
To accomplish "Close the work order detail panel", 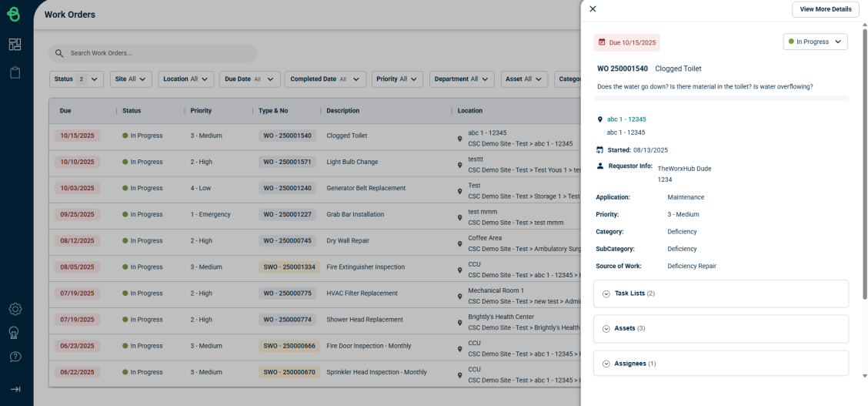I will point(593,9).
